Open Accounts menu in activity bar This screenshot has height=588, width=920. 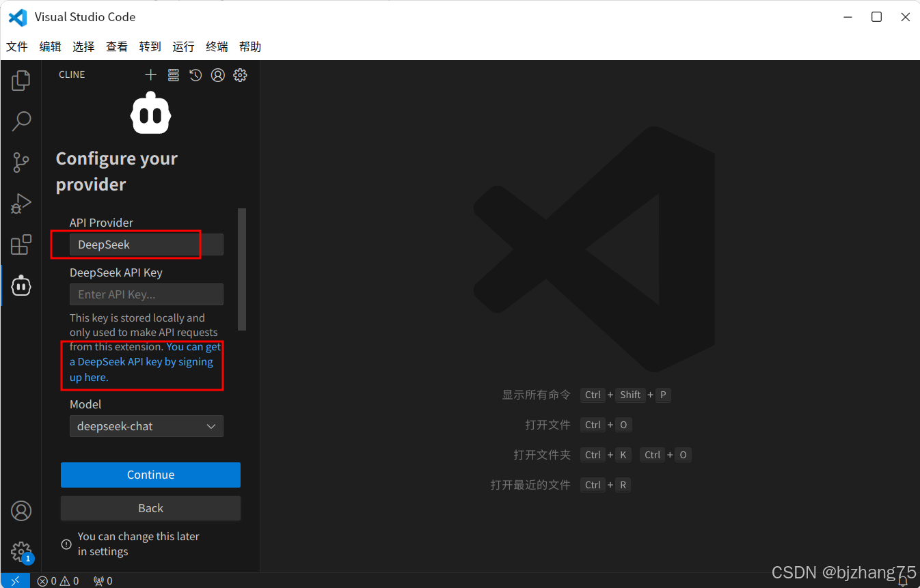21,511
